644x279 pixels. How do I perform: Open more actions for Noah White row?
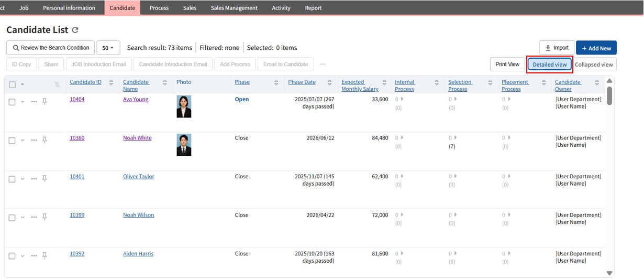tap(34, 140)
